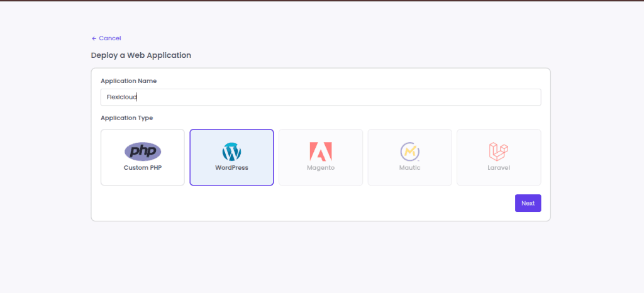Click the PHP logo icon
The width and height of the screenshot is (644, 293).
[143, 152]
